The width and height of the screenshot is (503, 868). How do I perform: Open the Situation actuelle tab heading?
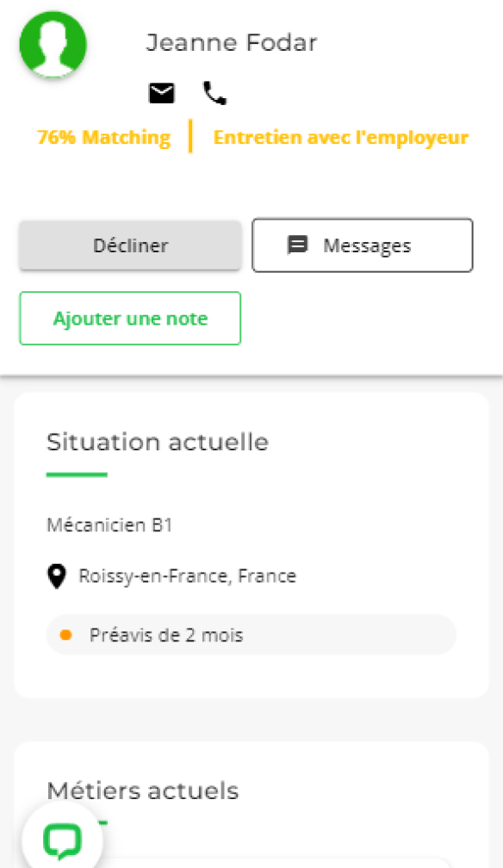click(156, 442)
